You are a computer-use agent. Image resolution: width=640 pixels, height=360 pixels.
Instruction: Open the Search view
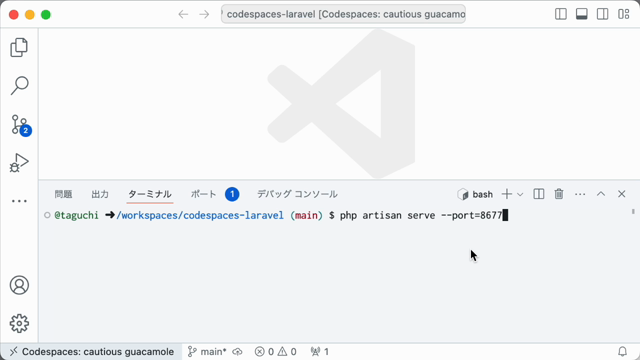19,86
